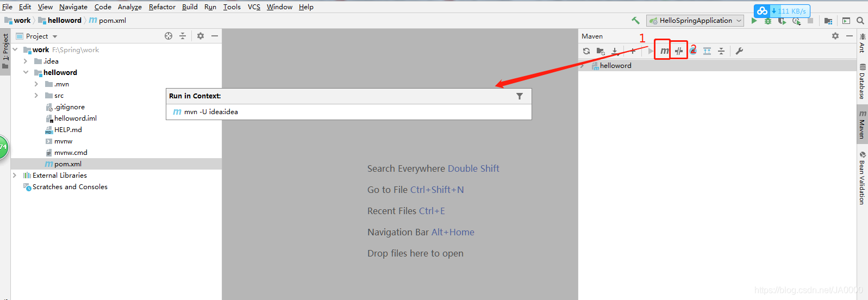Screen dimensions: 868x300
Task: Open Maven Settings wrench icon
Action: 739,51
